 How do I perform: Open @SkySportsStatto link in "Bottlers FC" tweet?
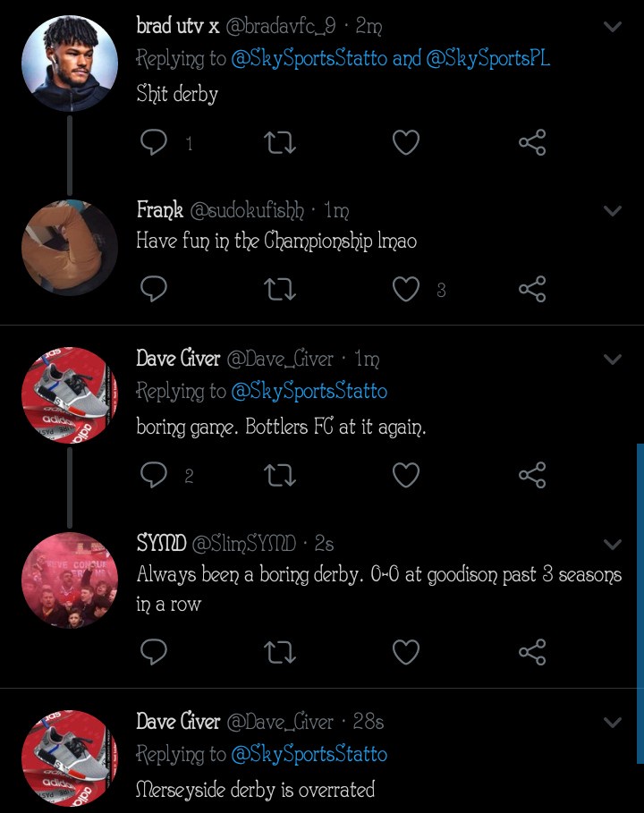309,392
